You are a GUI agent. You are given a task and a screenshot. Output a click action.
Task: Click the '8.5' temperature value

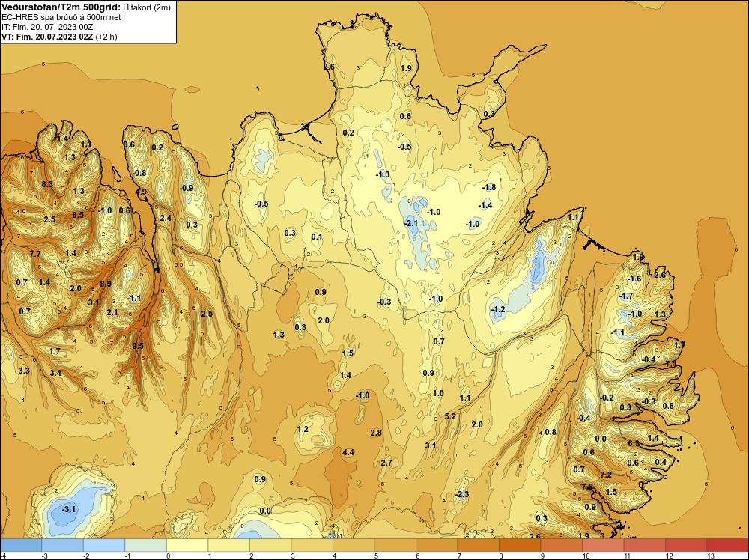78,215
